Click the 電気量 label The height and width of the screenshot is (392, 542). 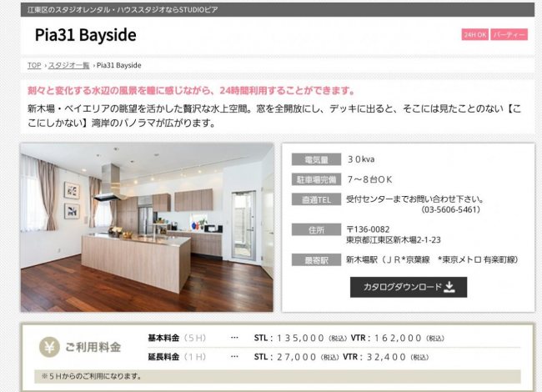(316, 159)
